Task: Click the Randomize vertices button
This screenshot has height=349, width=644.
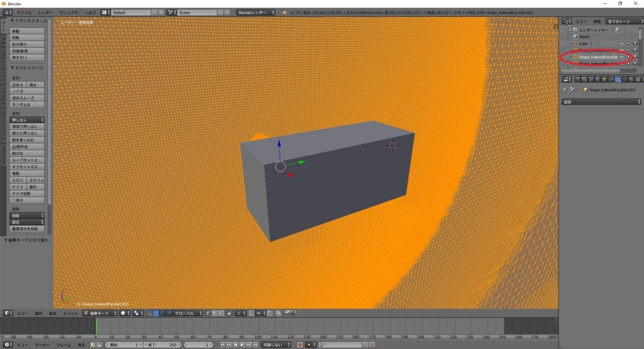Action: point(27,104)
